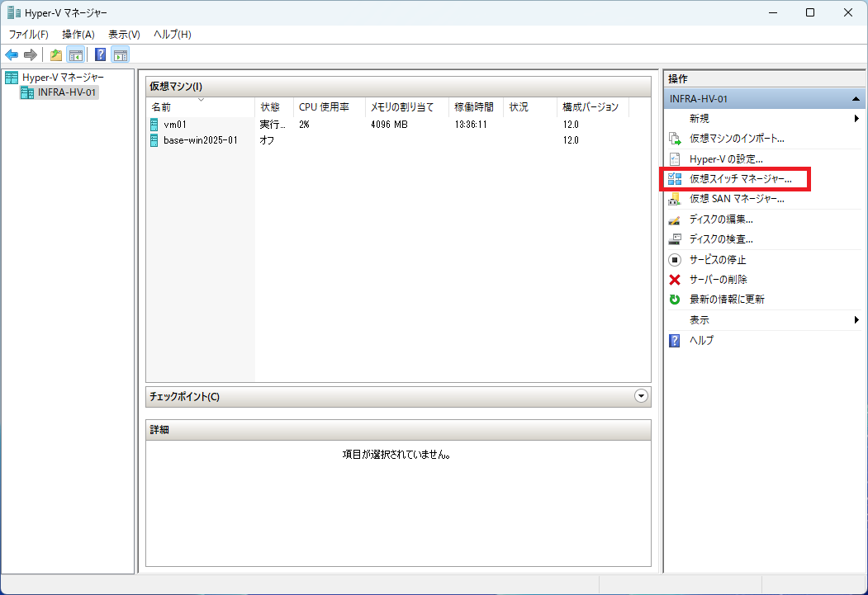Image resolution: width=868 pixels, height=595 pixels.
Task: Go back with the blue arrow toolbar icon
Action: click(x=12, y=54)
